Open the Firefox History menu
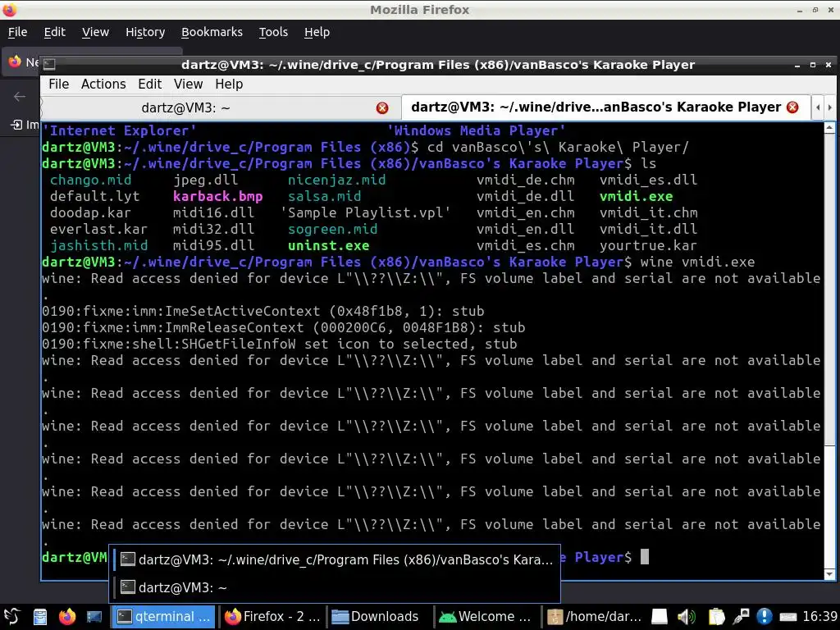Viewport: 840px width, 630px height. tap(145, 32)
